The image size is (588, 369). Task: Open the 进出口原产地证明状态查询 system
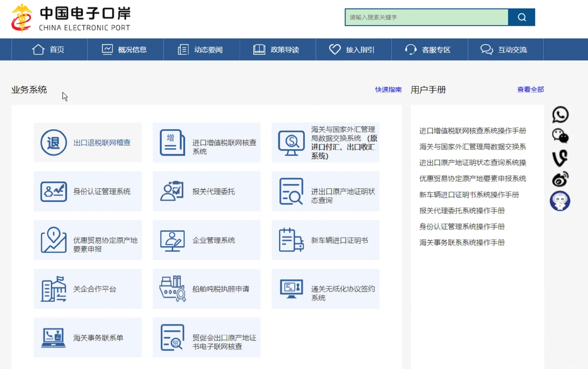[325, 192]
